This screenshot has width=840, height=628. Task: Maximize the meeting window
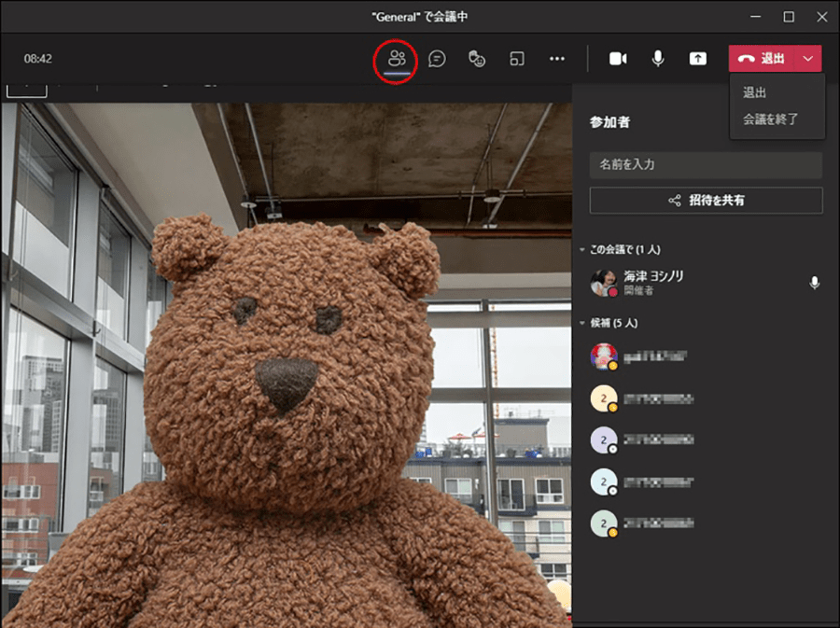click(x=789, y=17)
